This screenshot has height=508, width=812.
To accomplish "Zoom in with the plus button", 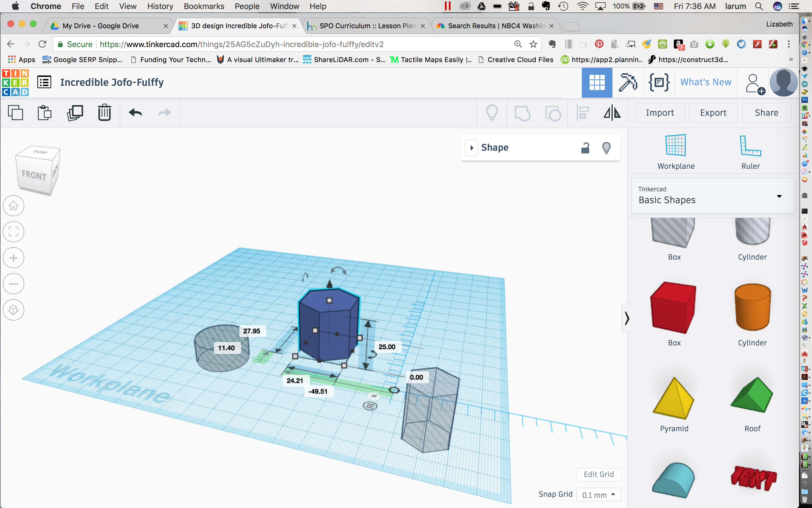I will point(14,258).
